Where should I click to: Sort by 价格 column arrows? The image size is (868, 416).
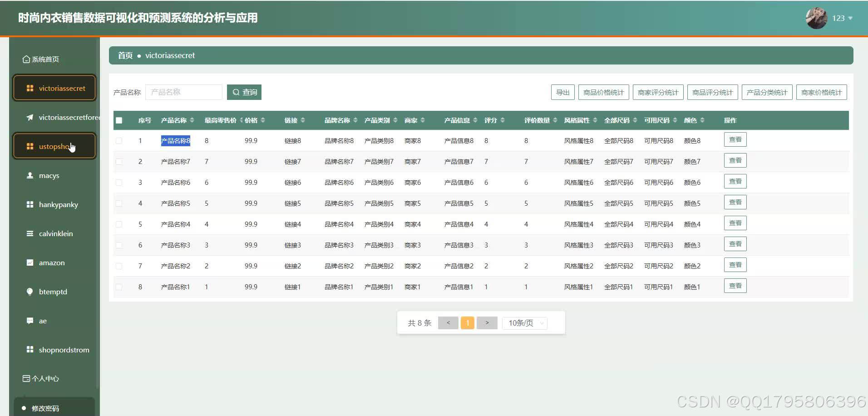(x=263, y=120)
